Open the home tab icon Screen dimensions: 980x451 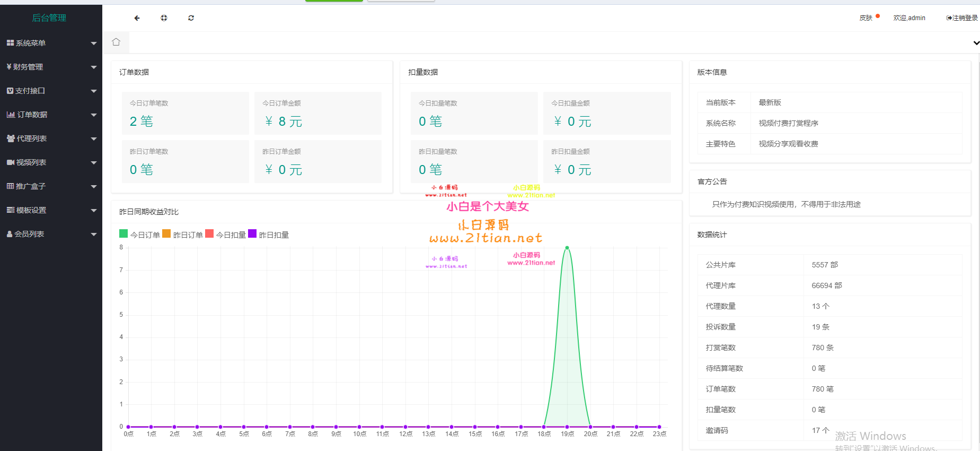tap(116, 42)
